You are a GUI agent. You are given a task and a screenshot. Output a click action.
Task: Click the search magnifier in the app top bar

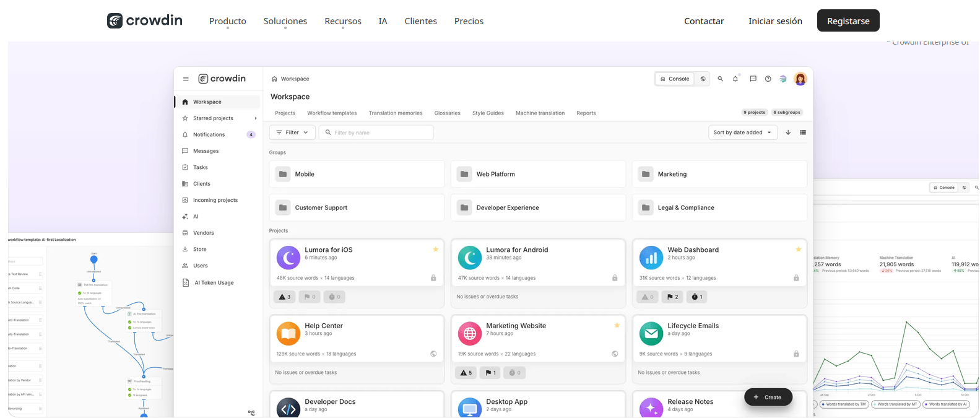(x=721, y=79)
